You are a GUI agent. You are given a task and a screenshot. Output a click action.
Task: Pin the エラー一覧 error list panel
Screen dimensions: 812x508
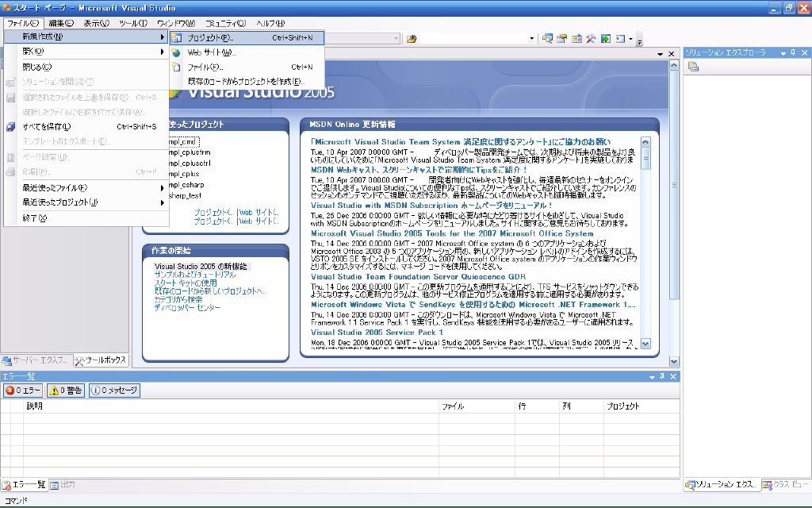(662, 376)
